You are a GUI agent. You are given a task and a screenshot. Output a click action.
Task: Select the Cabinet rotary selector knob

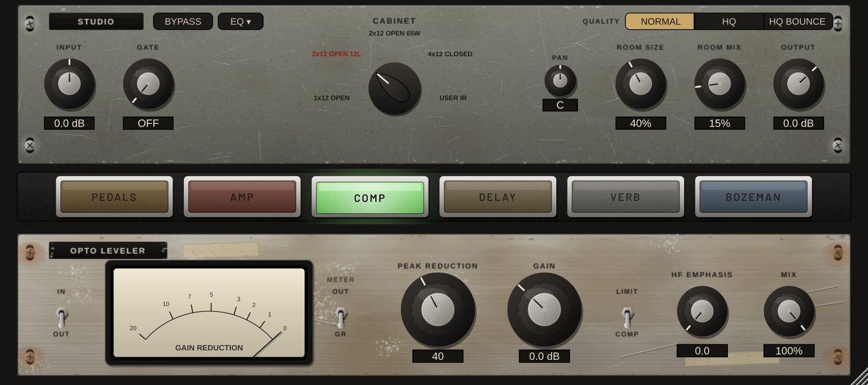coord(394,89)
